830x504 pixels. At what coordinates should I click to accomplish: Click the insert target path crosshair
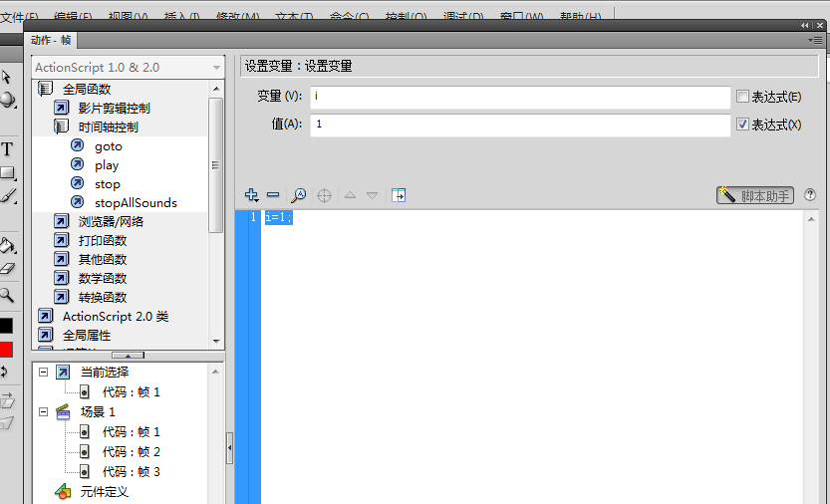(324, 196)
